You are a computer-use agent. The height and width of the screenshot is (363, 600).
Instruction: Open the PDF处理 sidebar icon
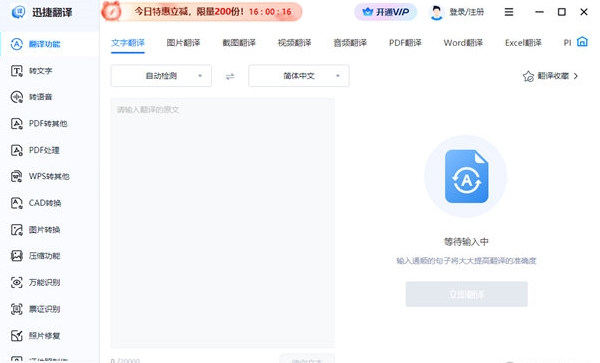point(16,150)
